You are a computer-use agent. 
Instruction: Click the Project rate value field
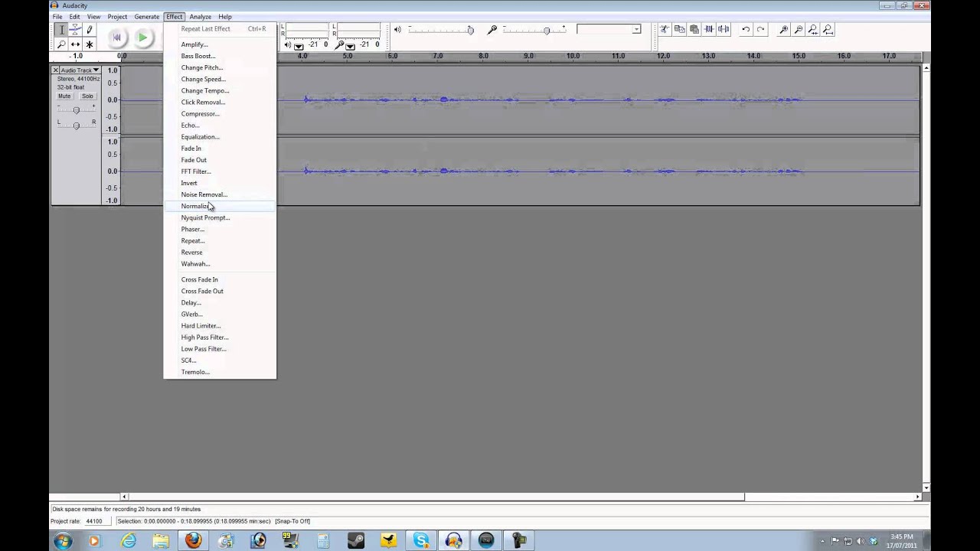pyautogui.click(x=95, y=521)
